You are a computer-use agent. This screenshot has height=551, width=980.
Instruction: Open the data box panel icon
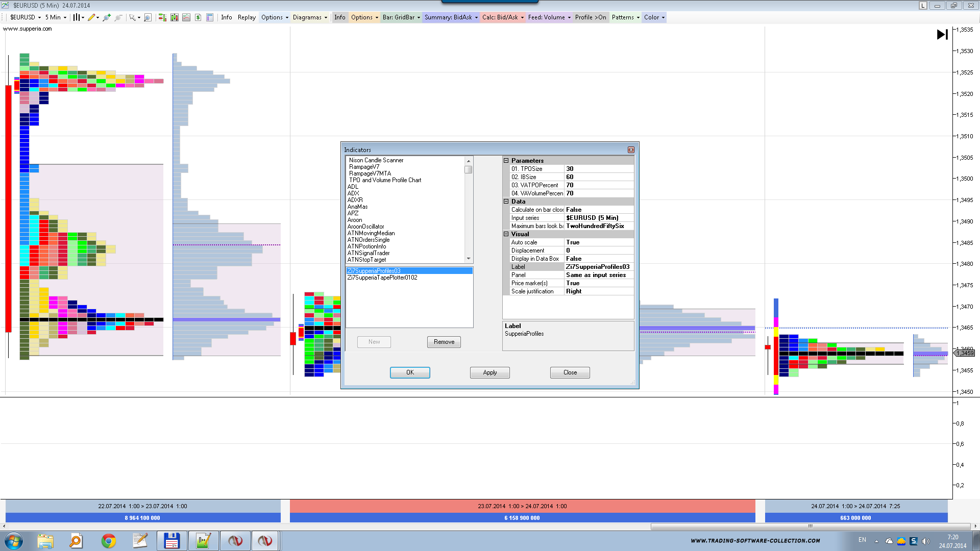(x=210, y=17)
